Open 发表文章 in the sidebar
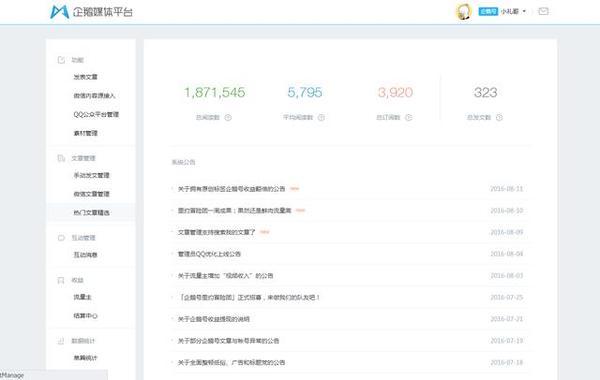The width and height of the screenshot is (600, 380). 85,77
